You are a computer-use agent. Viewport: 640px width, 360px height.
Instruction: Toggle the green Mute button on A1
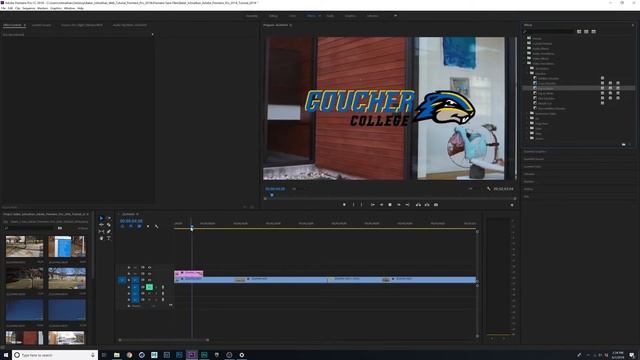coord(149,287)
